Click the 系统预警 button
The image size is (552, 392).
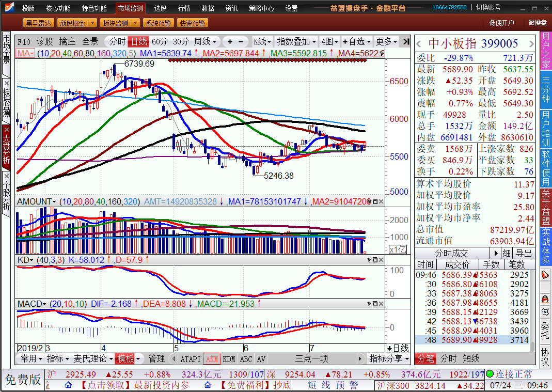(x=158, y=23)
